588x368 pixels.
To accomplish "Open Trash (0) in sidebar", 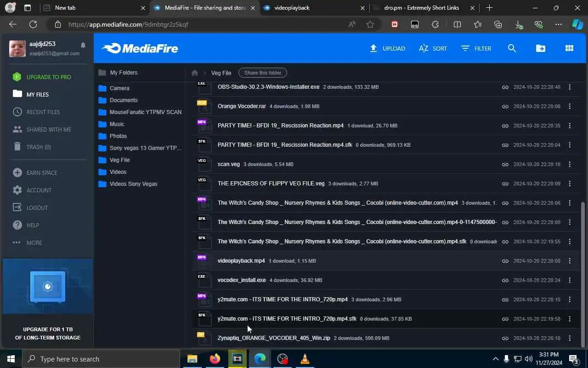I will (x=32, y=147).
